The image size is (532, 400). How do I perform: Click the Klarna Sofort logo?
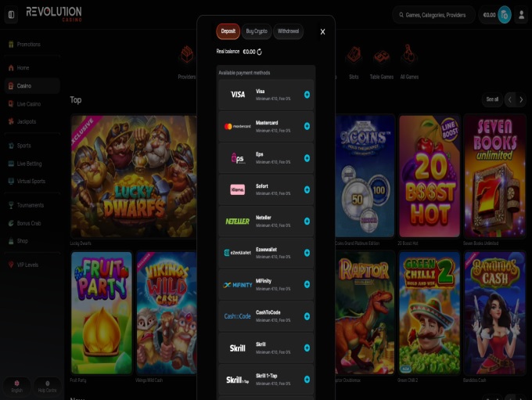237,189
